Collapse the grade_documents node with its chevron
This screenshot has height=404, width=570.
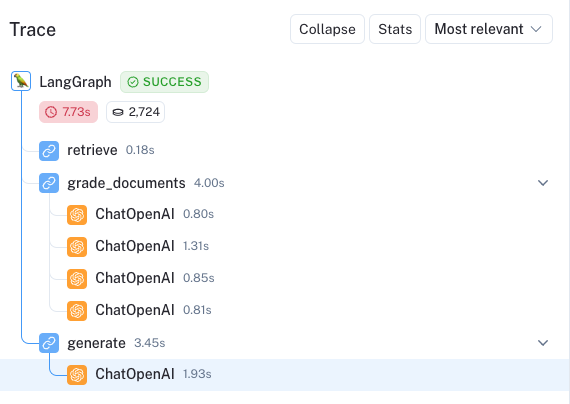543,183
